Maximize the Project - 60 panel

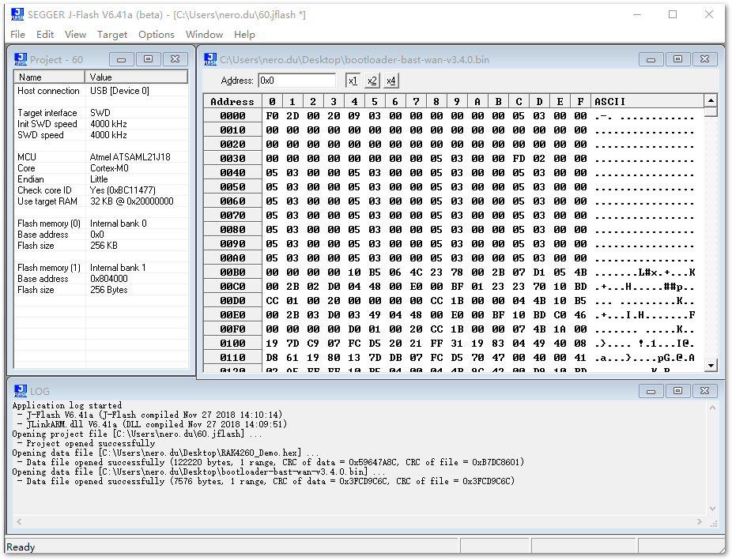(x=148, y=59)
